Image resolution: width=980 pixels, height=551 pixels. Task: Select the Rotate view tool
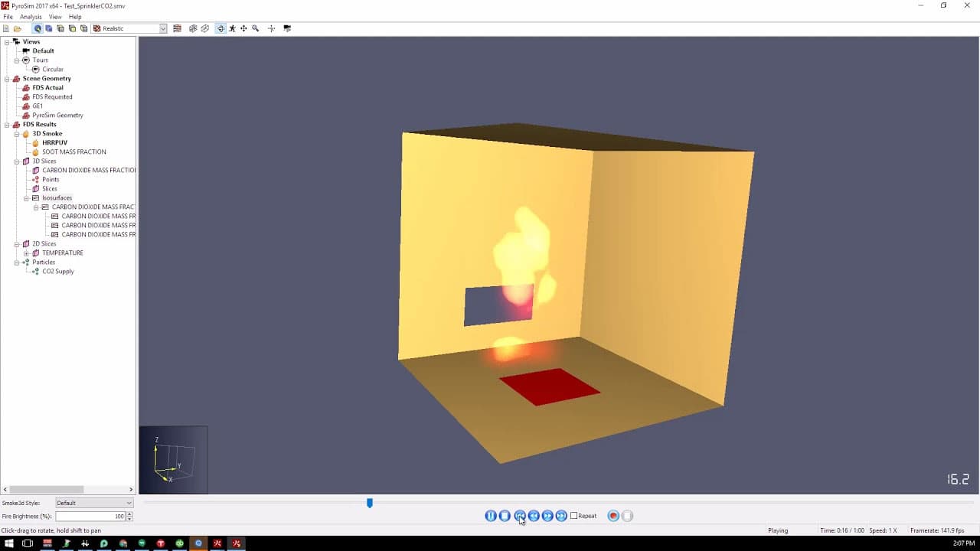click(220, 28)
